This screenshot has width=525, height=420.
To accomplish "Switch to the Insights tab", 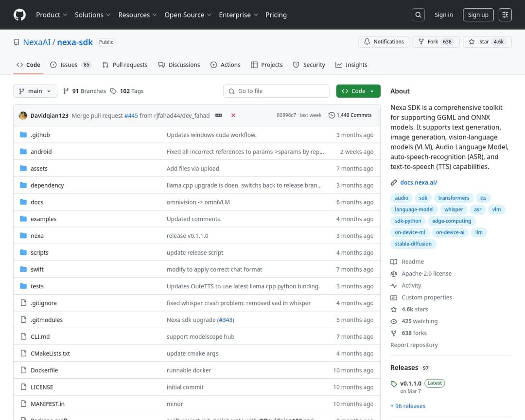I will click(351, 65).
